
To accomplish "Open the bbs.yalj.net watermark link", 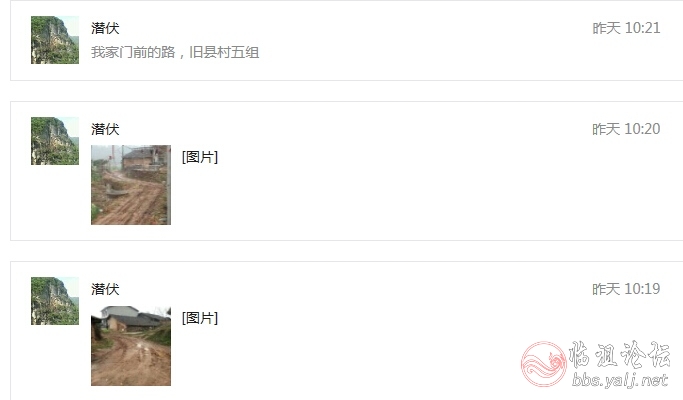I will coord(620,380).
